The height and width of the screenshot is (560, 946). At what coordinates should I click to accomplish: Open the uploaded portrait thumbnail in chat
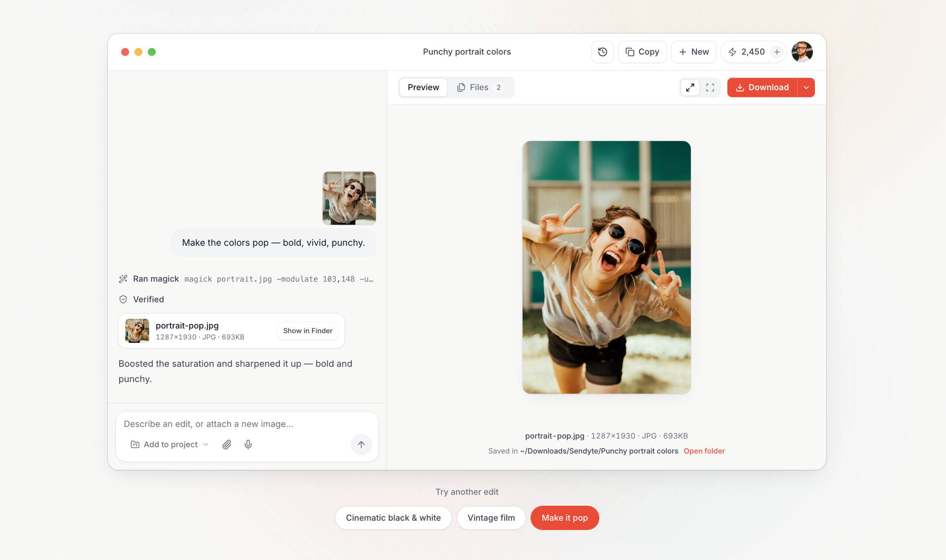(349, 198)
